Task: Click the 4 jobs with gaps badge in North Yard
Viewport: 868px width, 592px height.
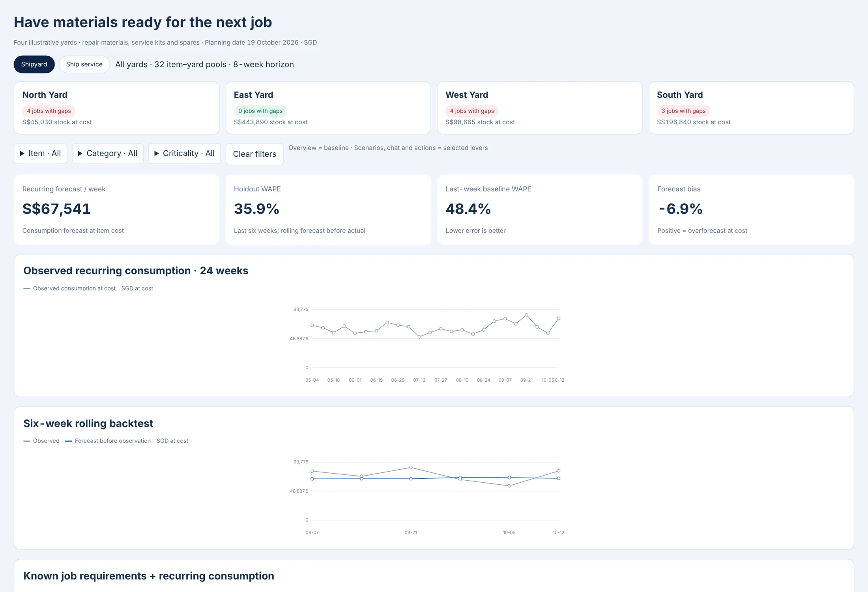Action: 49,111
